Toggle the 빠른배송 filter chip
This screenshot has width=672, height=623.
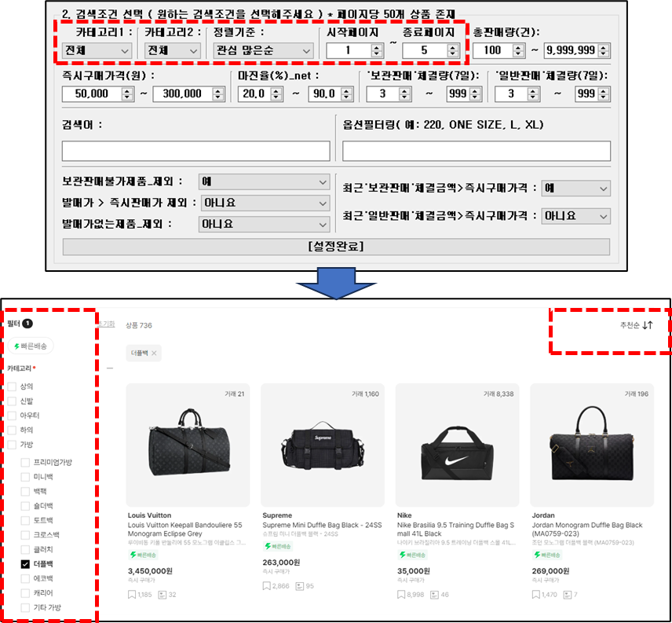pos(31,346)
